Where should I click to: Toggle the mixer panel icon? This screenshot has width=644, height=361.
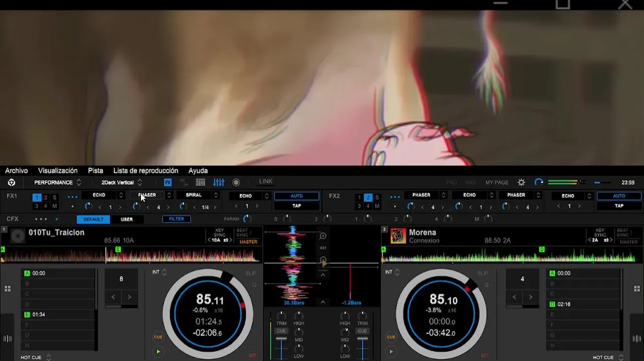pos(219,183)
